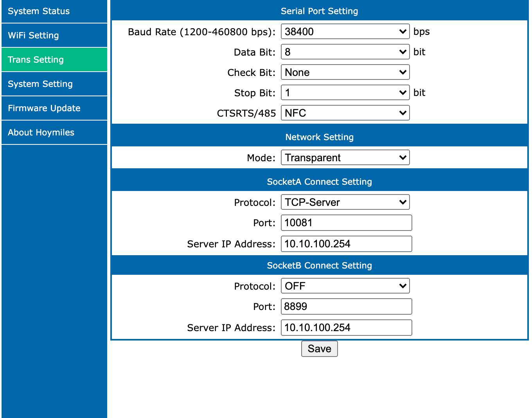
Task: Click the Save button
Action: tap(320, 349)
